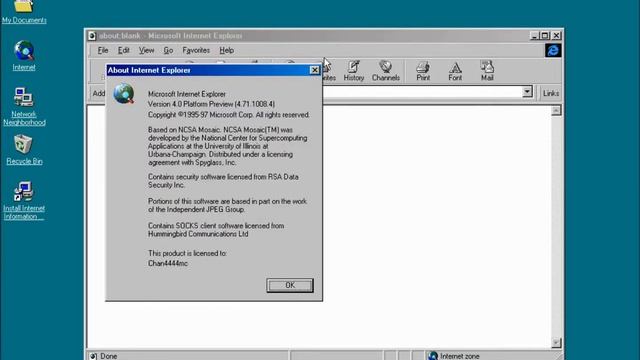Click the Links toolbar label

[x=551, y=93]
